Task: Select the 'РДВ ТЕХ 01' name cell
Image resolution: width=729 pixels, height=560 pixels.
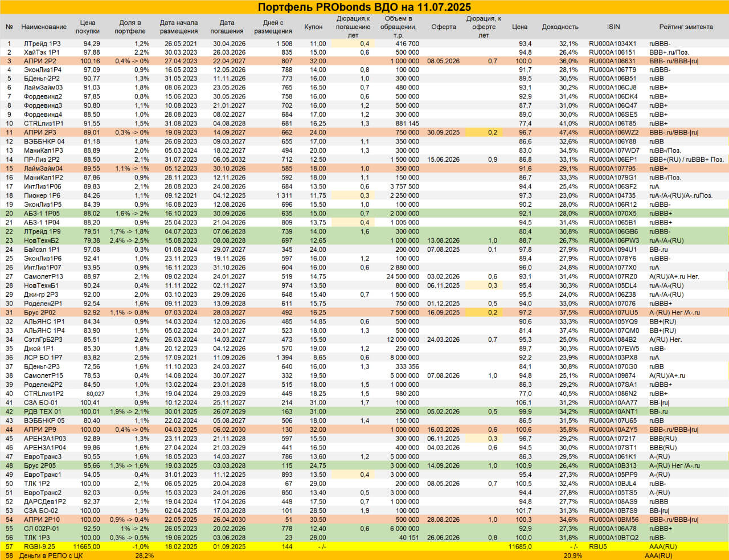Action: [x=42, y=411]
